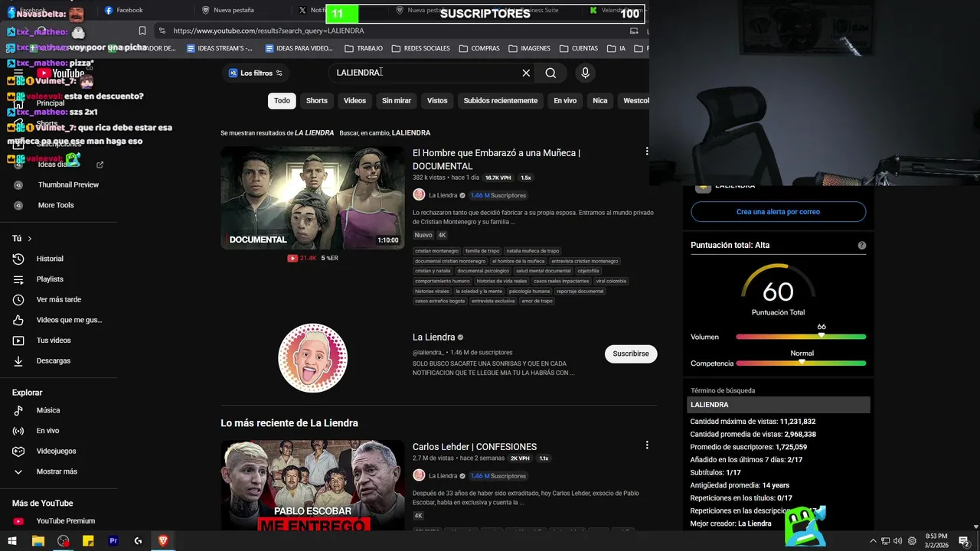
Task: Open the TRABAJO bookmarks folder
Action: (x=364, y=48)
